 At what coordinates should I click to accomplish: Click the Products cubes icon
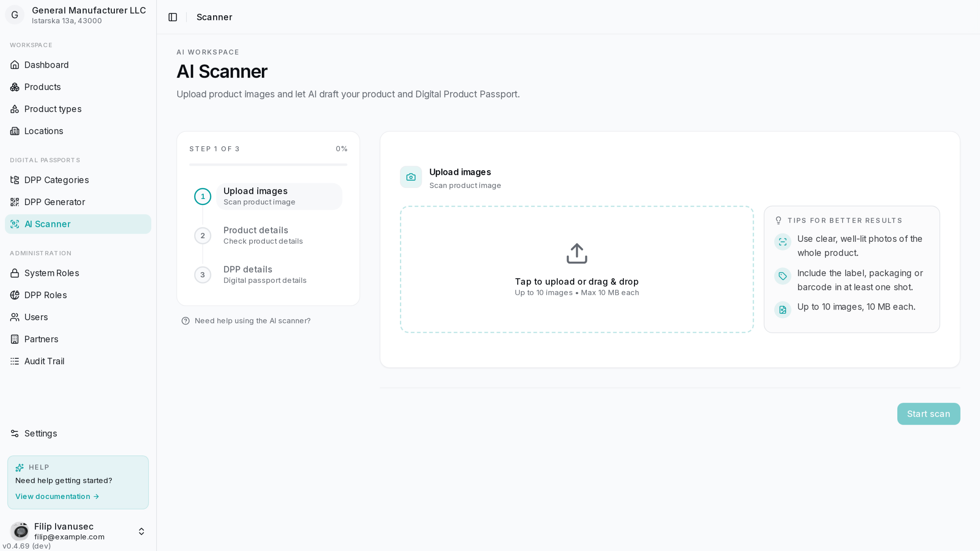coord(15,87)
